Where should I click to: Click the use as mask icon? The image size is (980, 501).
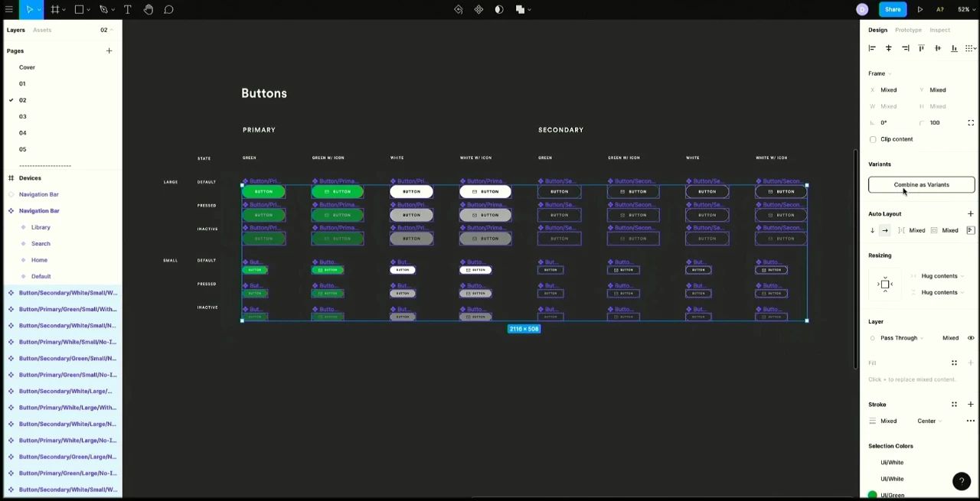pyautogui.click(x=499, y=9)
